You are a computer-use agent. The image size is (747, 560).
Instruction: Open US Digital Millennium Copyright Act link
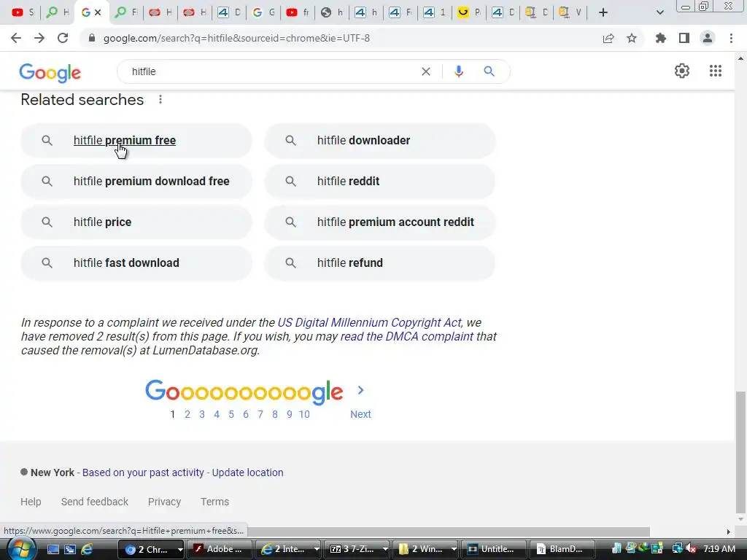pos(369,322)
